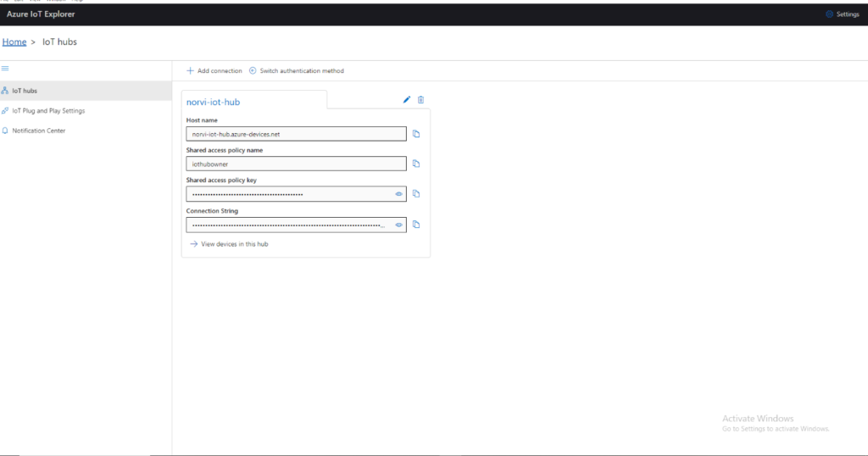Select IoT hubs in the sidebar
Image resolution: width=868 pixels, height=456 pixels.
tap(86, 91)
